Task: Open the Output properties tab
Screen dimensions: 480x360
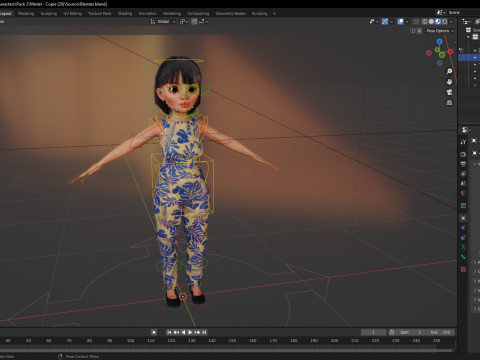Action: pyautogui.click(x=463, y=164)
